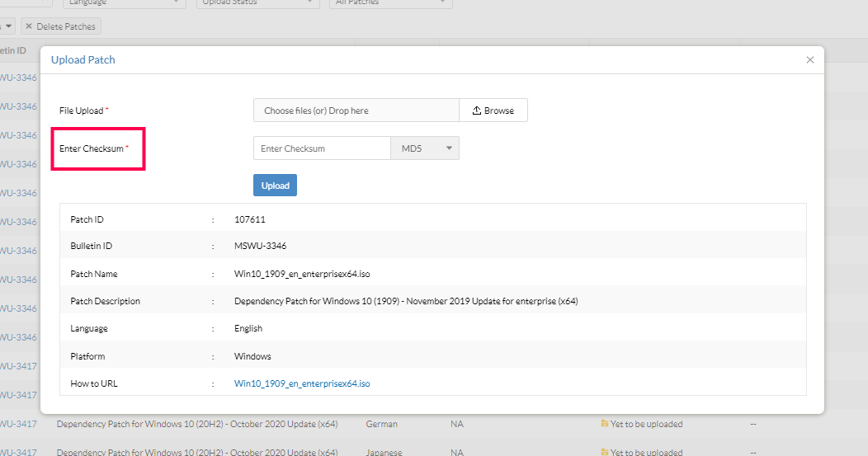Click the folder icon in Japanese row status
The width and height of the screenshot is (868, 456).
tap(605, 452)
